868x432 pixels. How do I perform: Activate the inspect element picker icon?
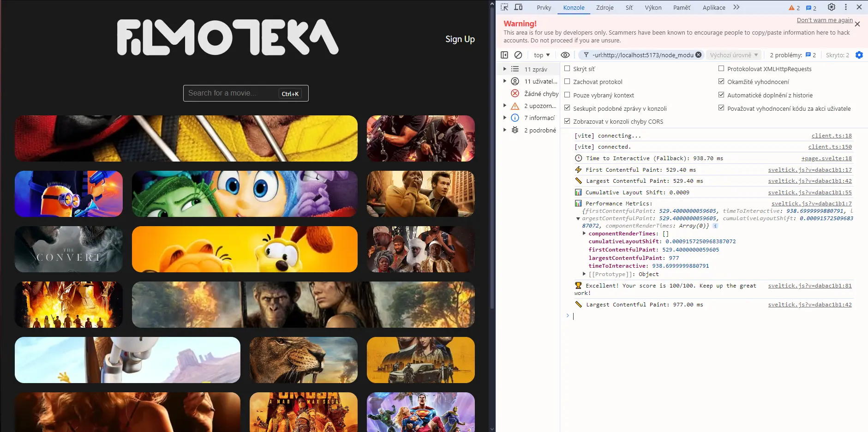click(504, 7)
